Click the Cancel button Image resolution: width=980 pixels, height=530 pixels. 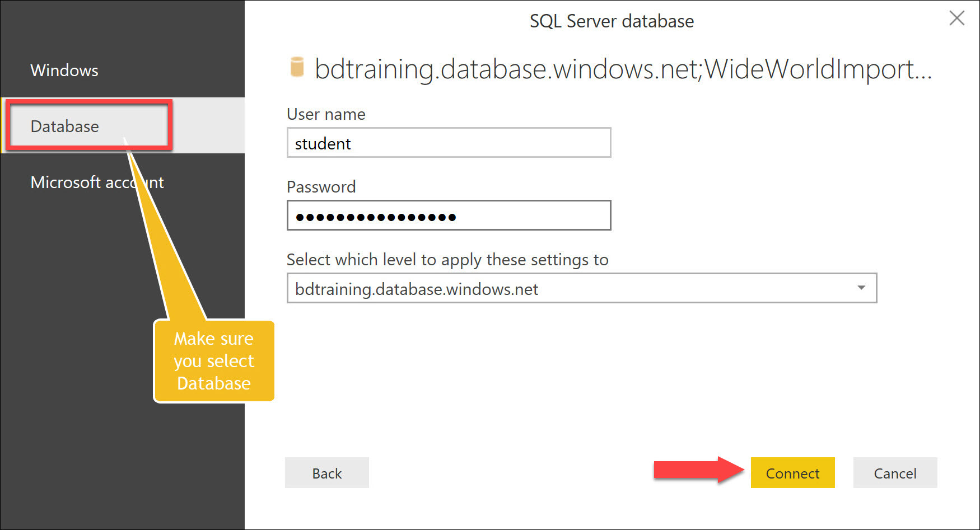tap(895, 473)
